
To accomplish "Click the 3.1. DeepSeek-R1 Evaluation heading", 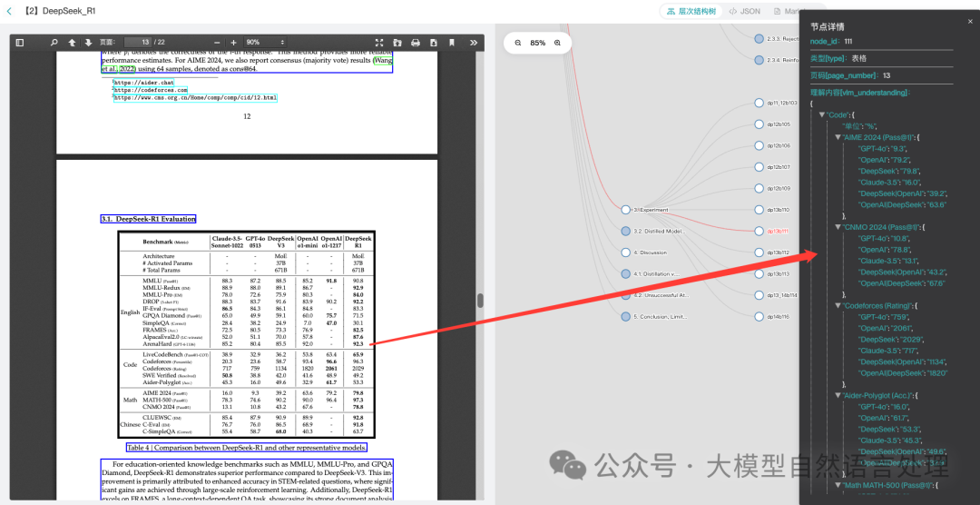I will (x=149, y=219).
